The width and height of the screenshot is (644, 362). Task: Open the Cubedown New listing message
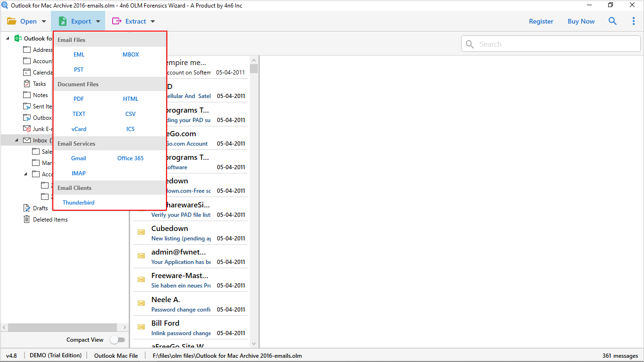click(190, 233)
